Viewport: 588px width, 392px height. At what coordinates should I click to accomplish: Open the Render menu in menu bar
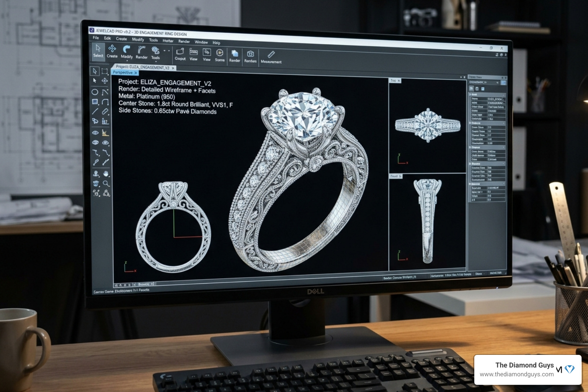184,41
